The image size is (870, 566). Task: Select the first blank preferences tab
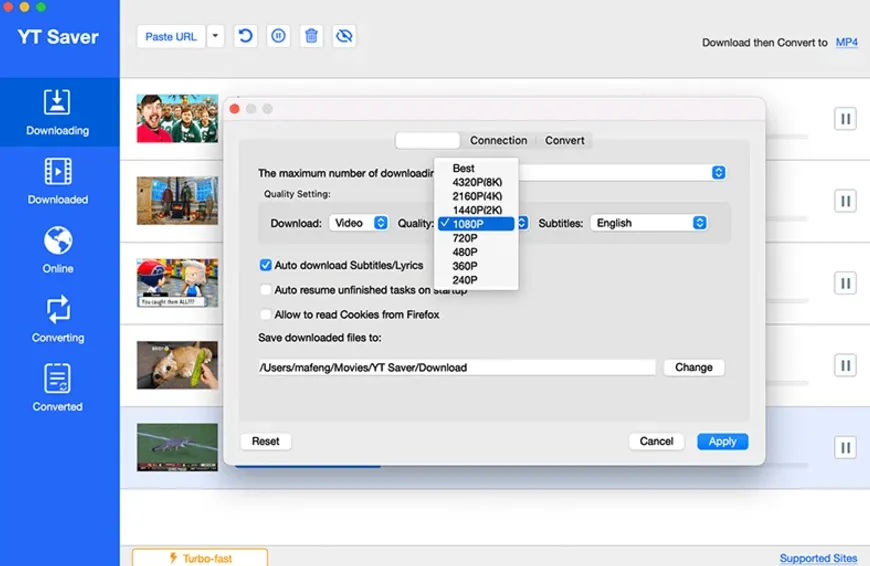pyautogui.click(x=427, y=140)
